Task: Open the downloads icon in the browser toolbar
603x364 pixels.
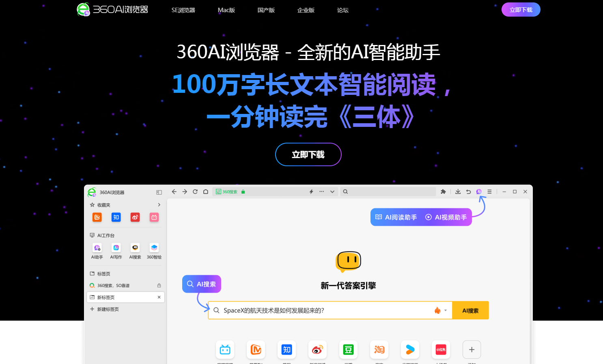Action: (x=458, y=191)
